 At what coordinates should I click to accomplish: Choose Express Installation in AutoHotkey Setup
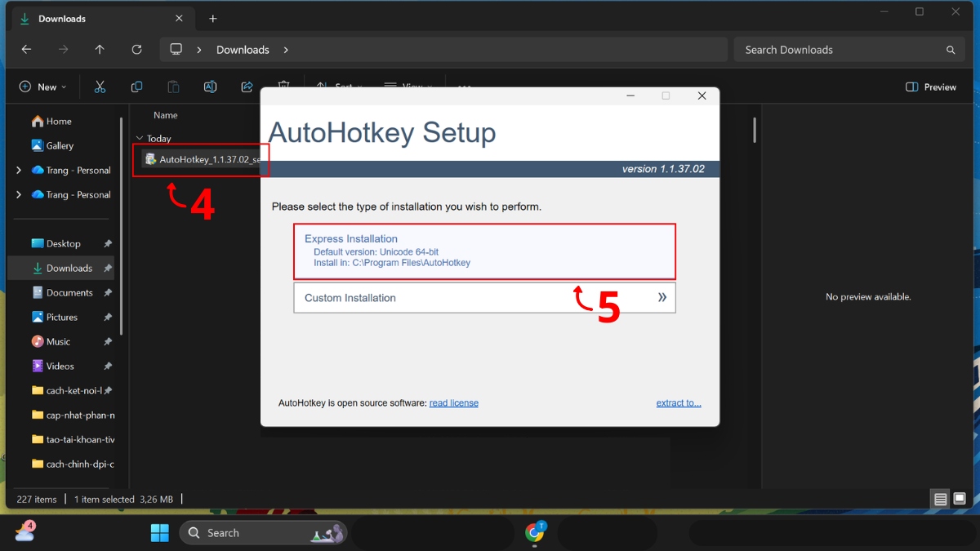click(484, 252)
